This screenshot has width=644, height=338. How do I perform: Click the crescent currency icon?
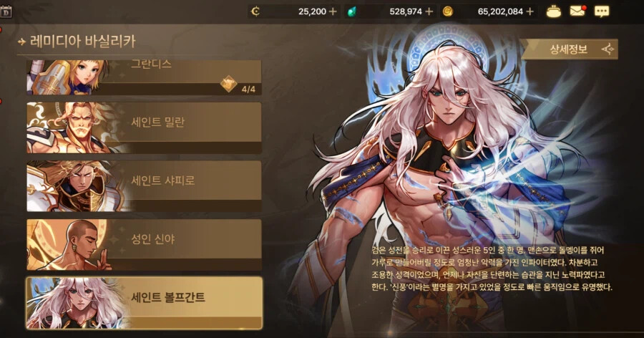pyautogui.click(x=255, y=11)
